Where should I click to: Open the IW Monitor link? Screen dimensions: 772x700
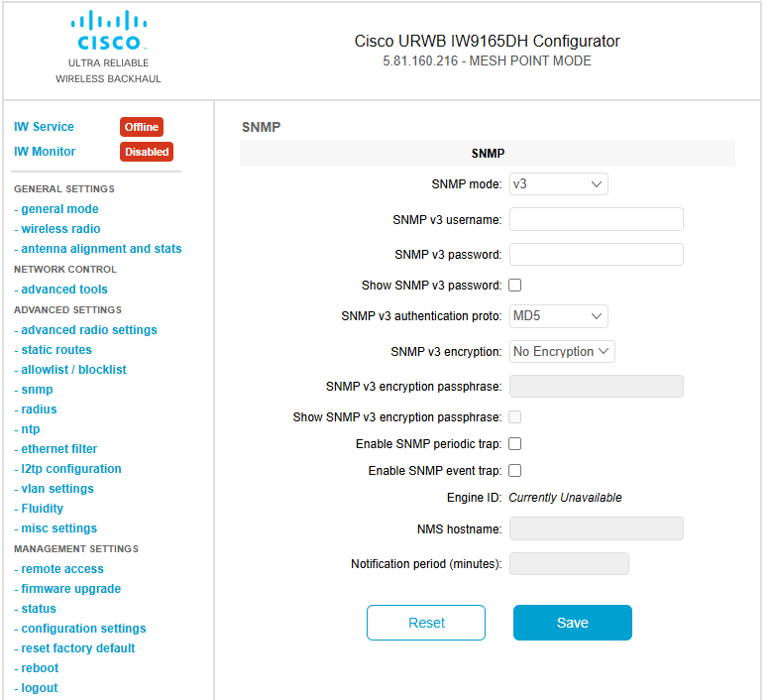click(x=45, y=152)
